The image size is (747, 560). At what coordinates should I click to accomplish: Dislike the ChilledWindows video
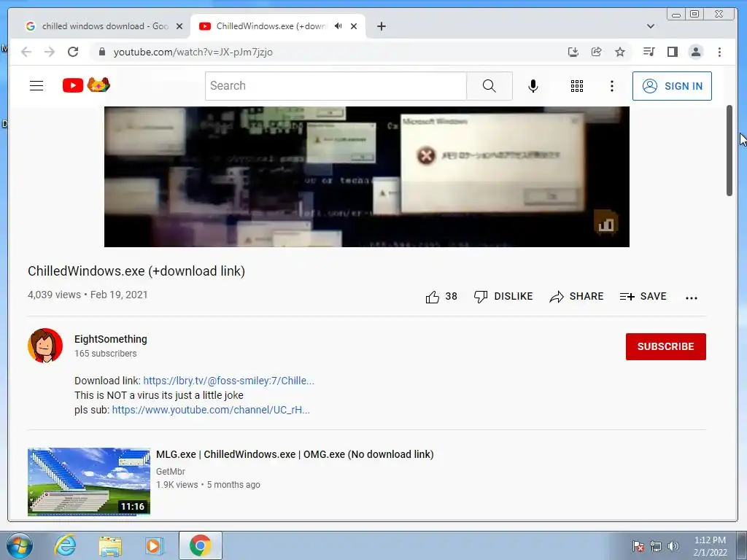click(x=503, y=297)
